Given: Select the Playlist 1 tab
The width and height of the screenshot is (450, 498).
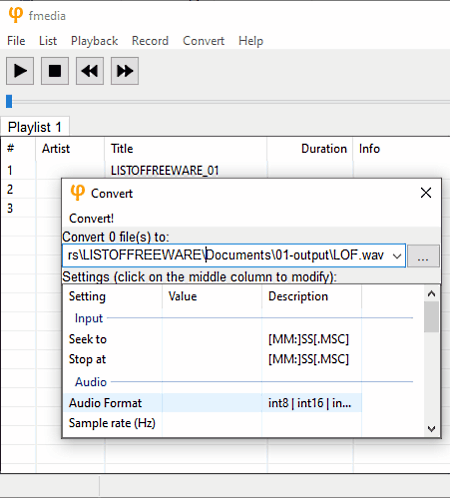Looking at the screenshot, I should tap(35, 127).
